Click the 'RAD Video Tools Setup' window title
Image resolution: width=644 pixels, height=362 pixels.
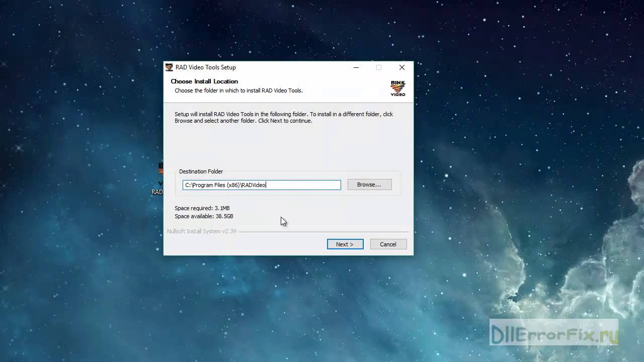point(205,67)
